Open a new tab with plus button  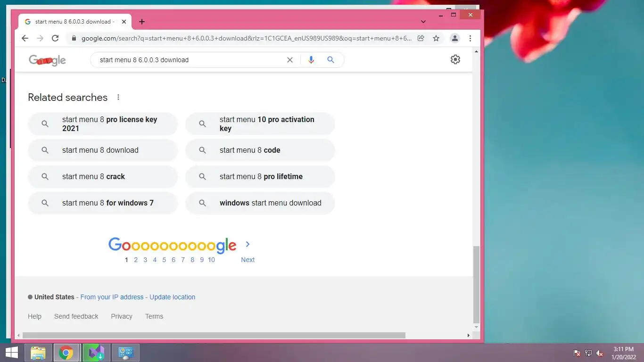point(142,22)
